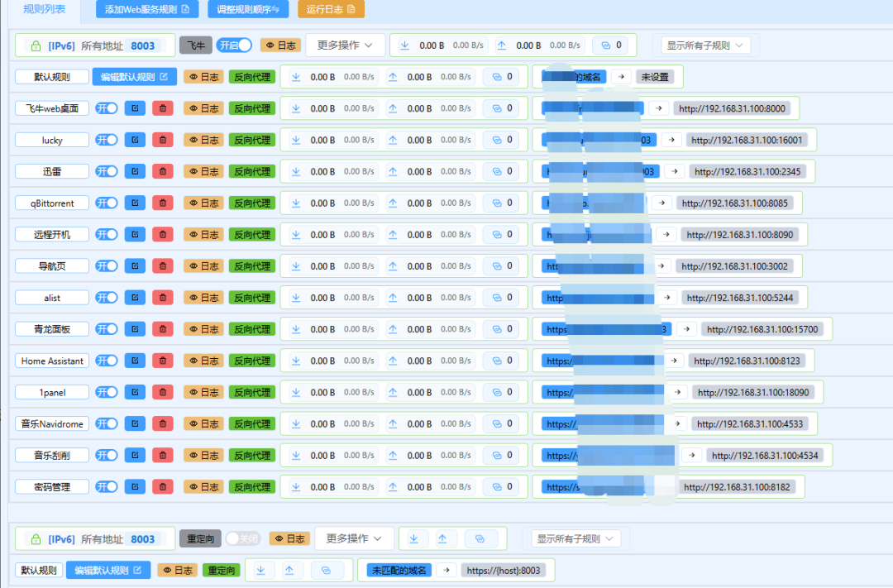Delete the 音乐刮削 sub-rule
Screen dimensions: 893x588
(x=163, y=455)
